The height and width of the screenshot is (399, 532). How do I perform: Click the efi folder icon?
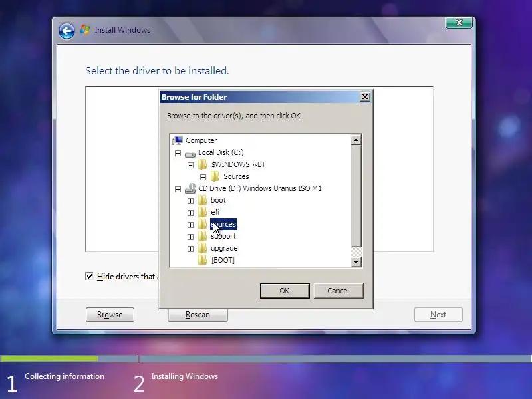click(x=203, y=212)
